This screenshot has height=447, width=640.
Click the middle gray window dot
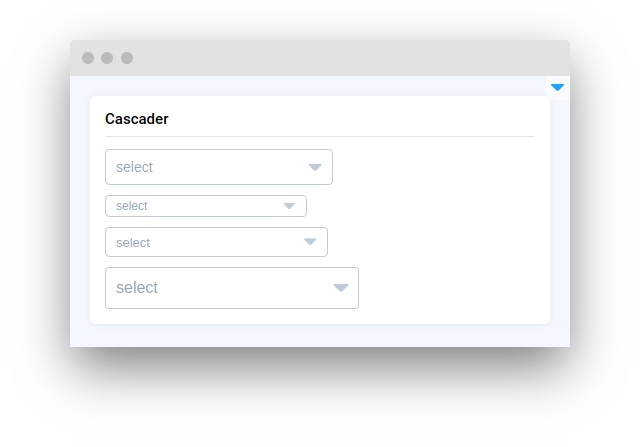pos(107,58)
